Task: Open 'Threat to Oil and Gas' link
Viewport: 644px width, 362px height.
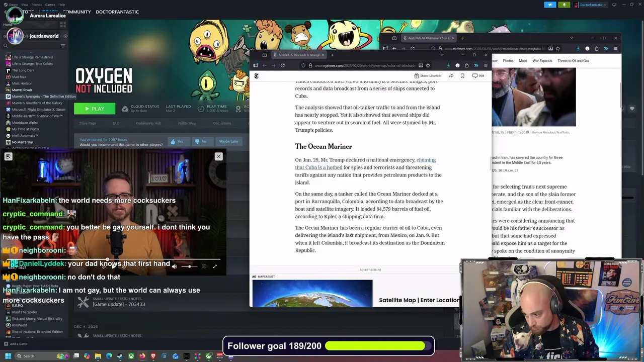Action: tap(574, 61)
